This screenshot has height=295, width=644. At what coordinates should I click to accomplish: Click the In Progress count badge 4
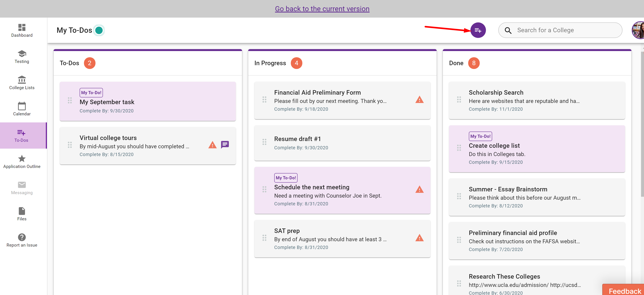(296, 63)
